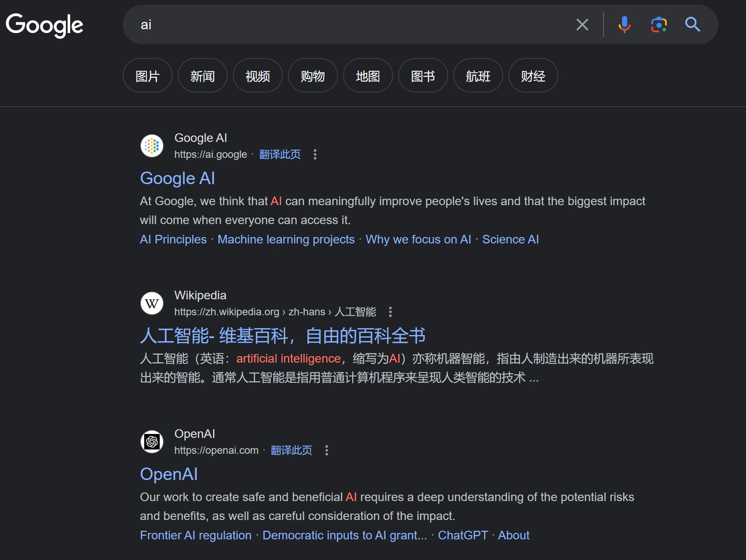
Task: Switch to the 图书 filter tab
Action: click(x=423, y=76)
